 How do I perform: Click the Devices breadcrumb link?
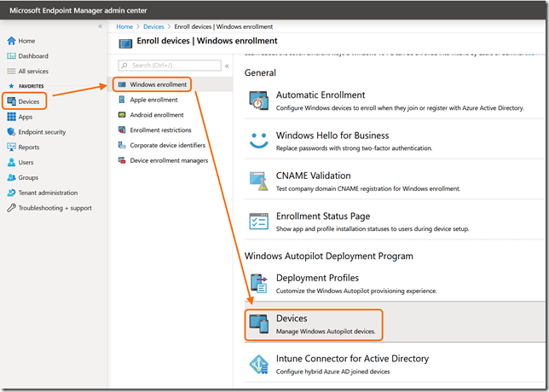tap(153, 26)
